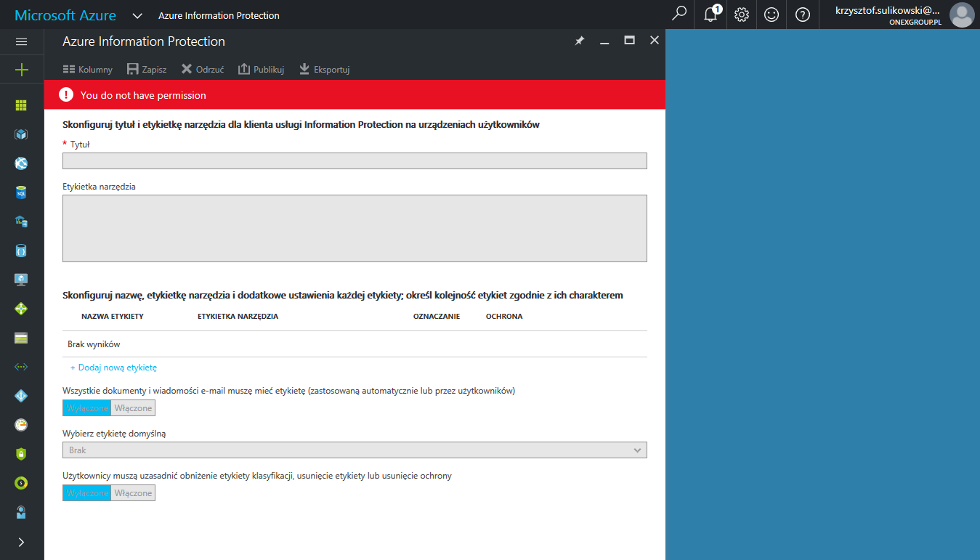Click the Etykietka narzędzia text area
This screenshot has height=560, width=980.
click(x=355, y=228)
